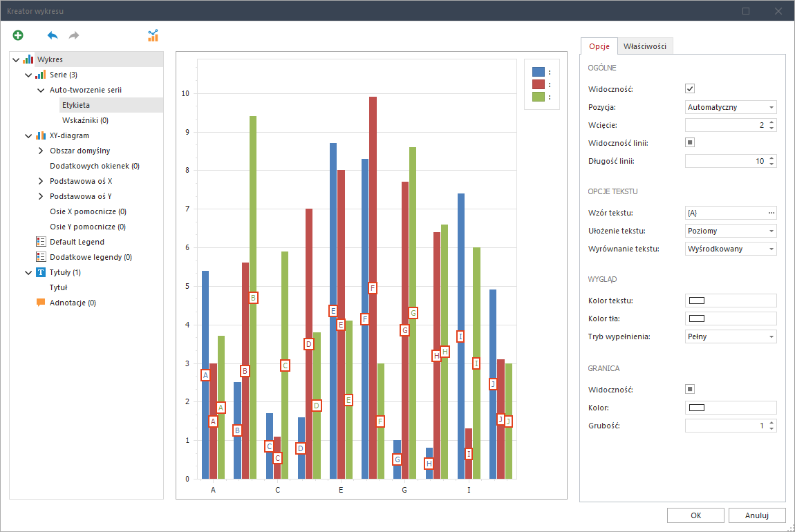
Task: Toggle the Widoczność checkbox under Granica
Action: (x=690, y=389)
